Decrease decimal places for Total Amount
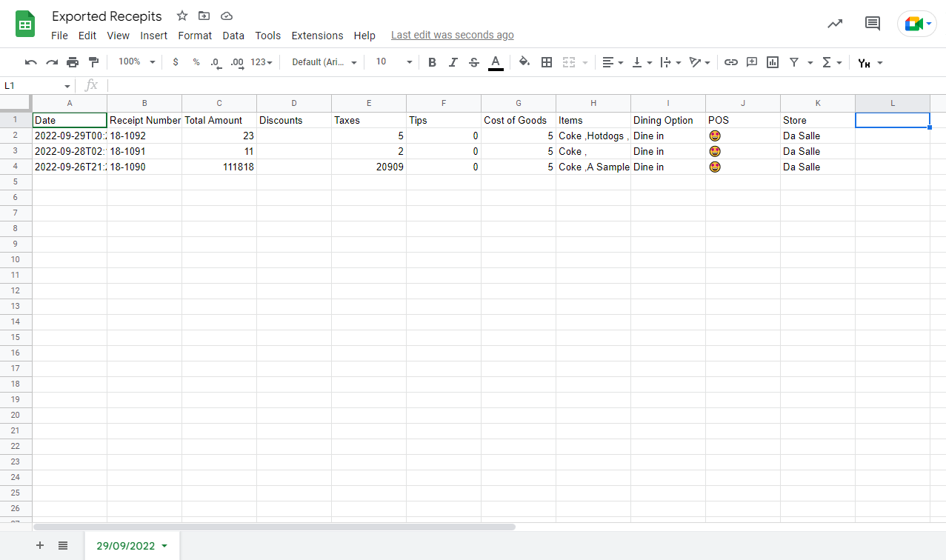The height and width of the screenshot is (560, 946). coord(214,62)
